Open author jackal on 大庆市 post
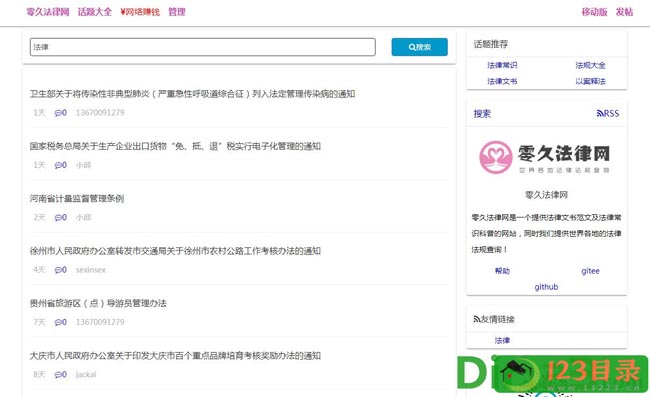Viewport: 650px width, 397px height. 86,374
